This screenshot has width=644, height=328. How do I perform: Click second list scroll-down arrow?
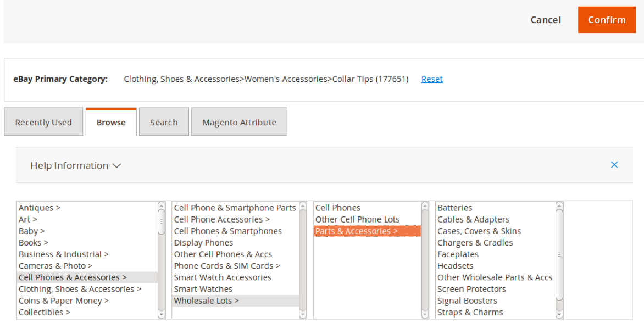pyautogui.click(x=303, y=314)
